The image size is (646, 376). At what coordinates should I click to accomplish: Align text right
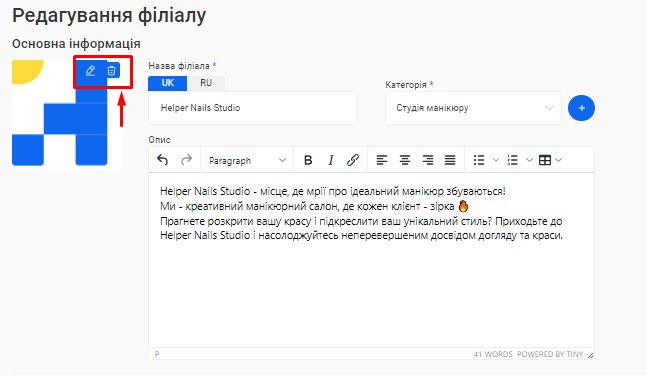428,160
